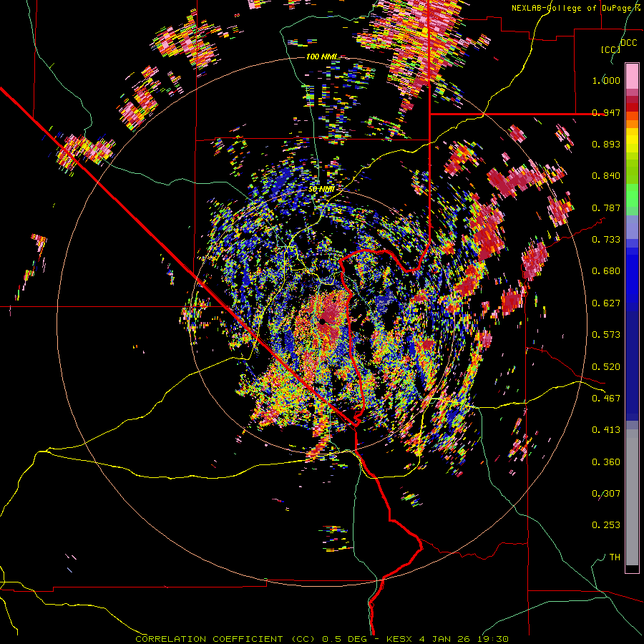
Task: Click the [CC] units label
Action: (610, 49)
